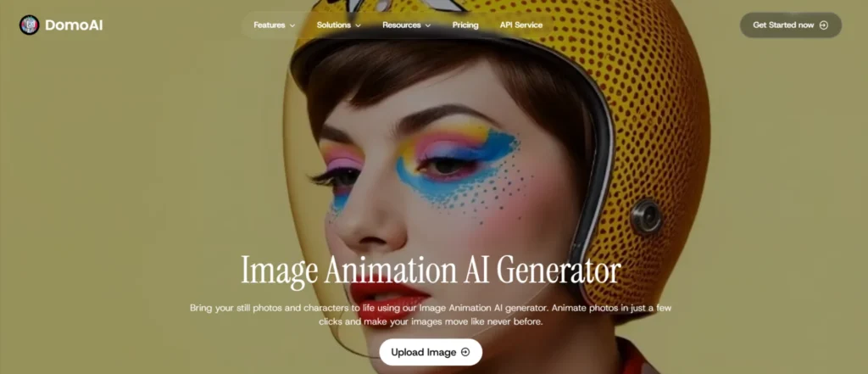Expand the Solutions dropdown chevron
The image size is (868, 374).
click(359, 25)
